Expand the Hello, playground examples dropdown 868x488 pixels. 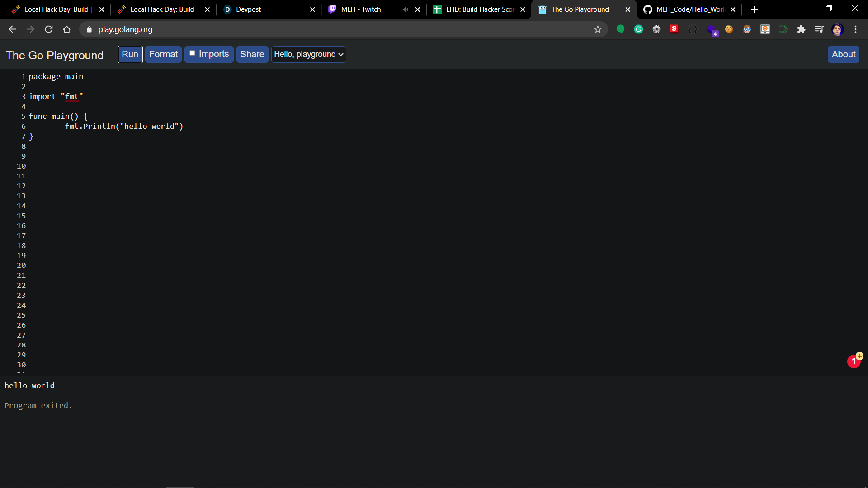tap(309, 54)
